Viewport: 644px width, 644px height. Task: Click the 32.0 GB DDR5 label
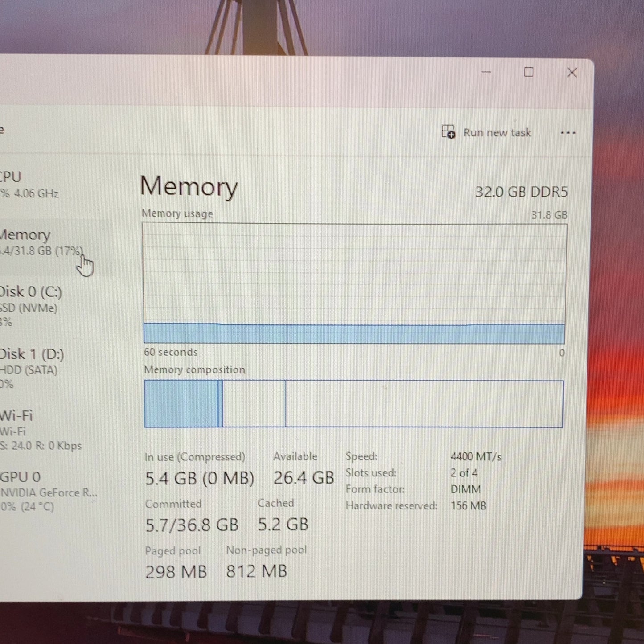pyautogui.click(x=521, y=192)
